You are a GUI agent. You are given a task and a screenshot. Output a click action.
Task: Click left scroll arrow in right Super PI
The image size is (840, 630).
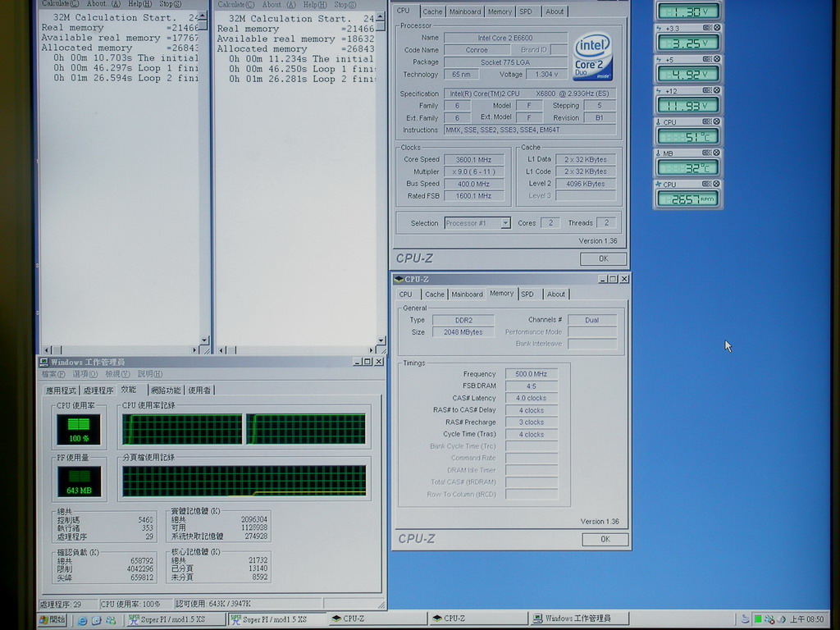click(x=221, y=350)
